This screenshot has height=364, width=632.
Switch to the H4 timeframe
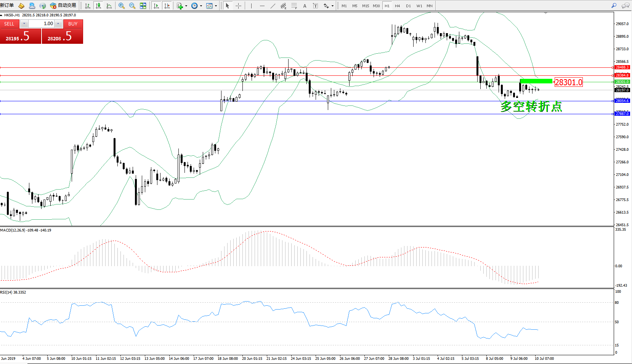[397, 6]
